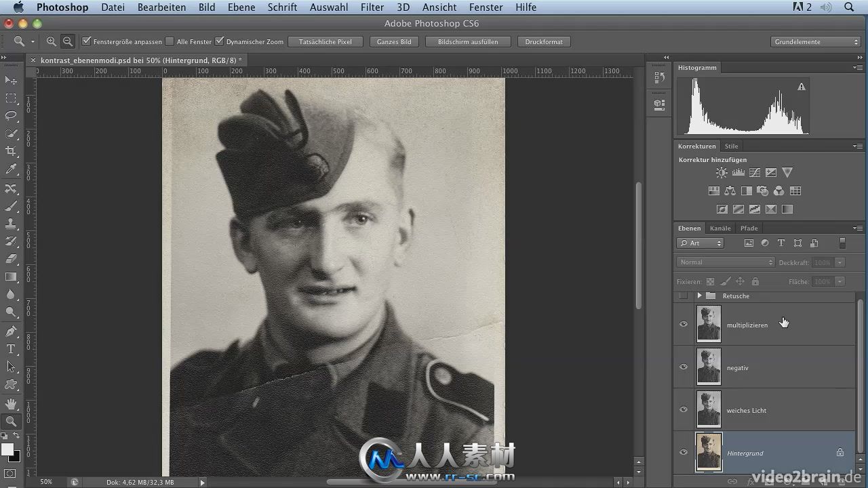This screenshot has width=868, height=488.
Task: Select the Dodge tool
Action: pos(11,312)
